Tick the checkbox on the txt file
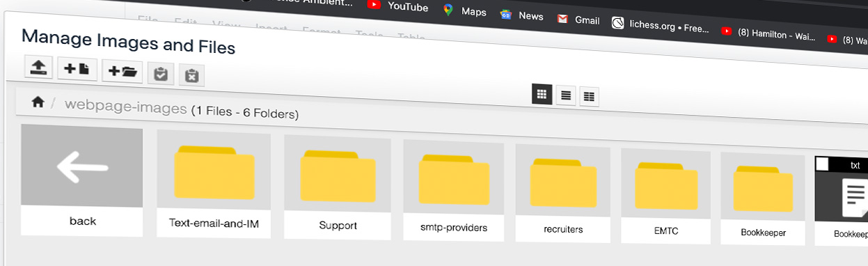 pos(822,164)
